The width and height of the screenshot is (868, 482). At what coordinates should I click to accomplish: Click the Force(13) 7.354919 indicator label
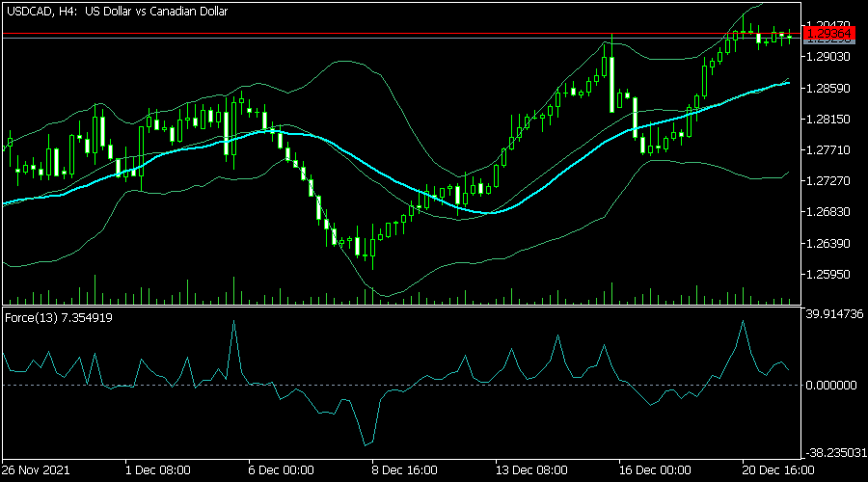coord(59,318)
